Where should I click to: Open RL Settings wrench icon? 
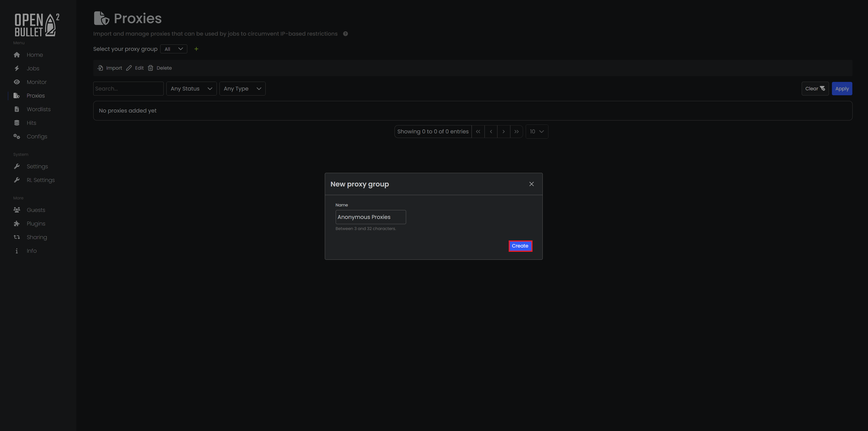(17, 180)
